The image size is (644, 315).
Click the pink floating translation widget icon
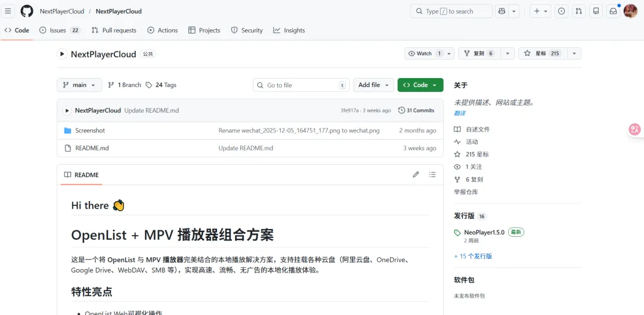[x=635, y=130]
